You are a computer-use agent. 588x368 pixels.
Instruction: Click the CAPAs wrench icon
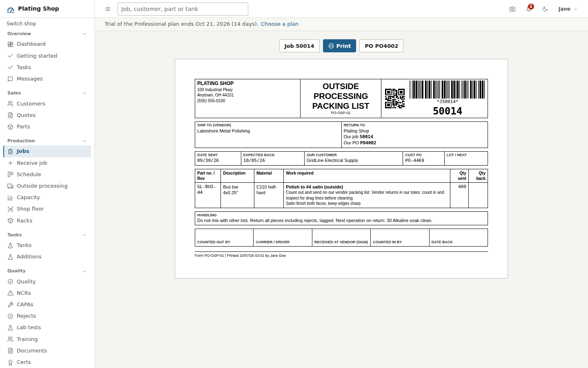[x=11, y=305]
